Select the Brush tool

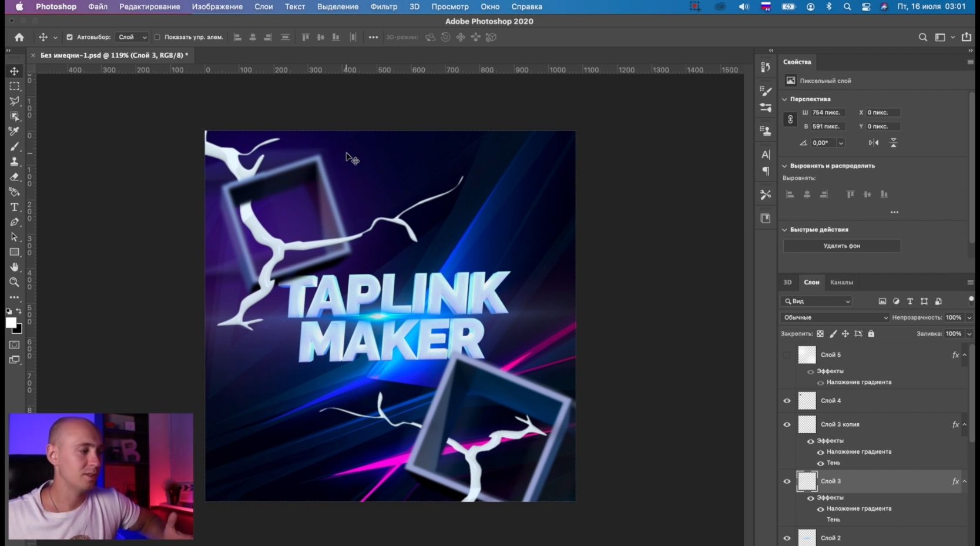click(14, 146)
